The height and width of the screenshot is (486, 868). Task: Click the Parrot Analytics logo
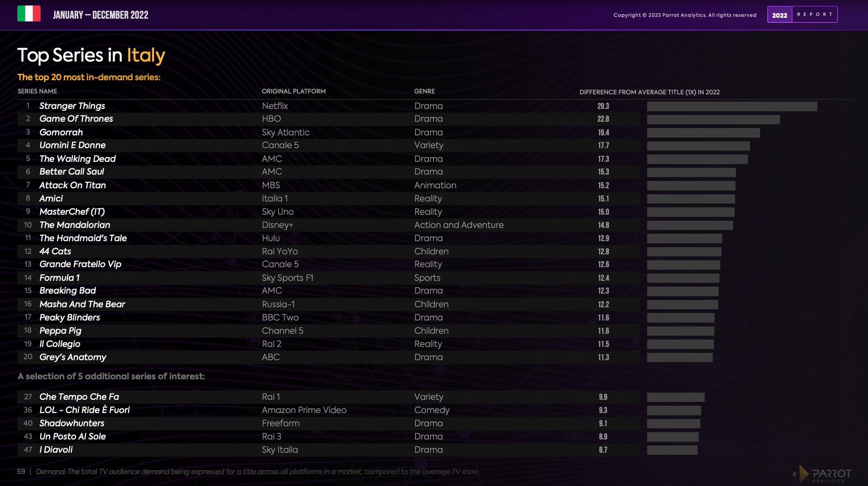point(827,474)
